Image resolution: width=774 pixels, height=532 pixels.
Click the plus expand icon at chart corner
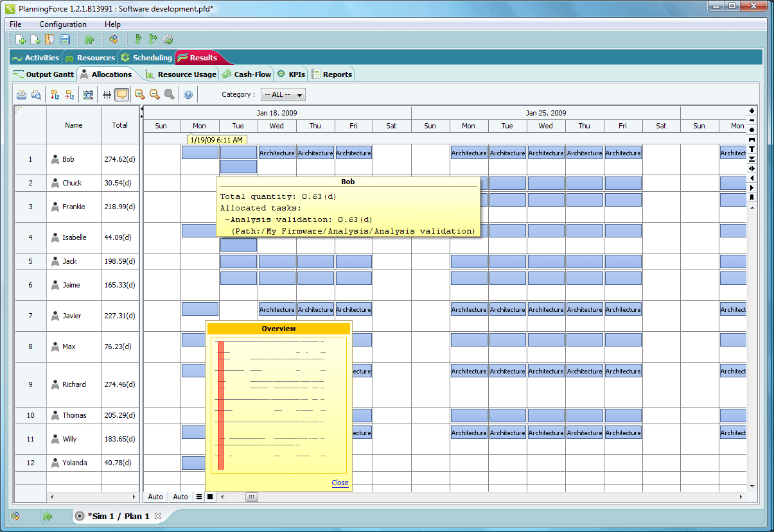point(752,110)
